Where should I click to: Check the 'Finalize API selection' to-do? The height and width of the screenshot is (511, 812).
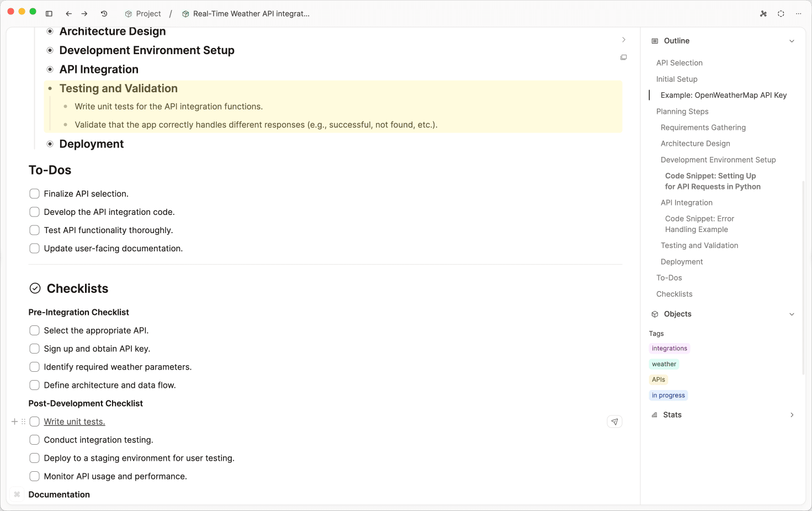pyautogui.click(x=34, y=193)
